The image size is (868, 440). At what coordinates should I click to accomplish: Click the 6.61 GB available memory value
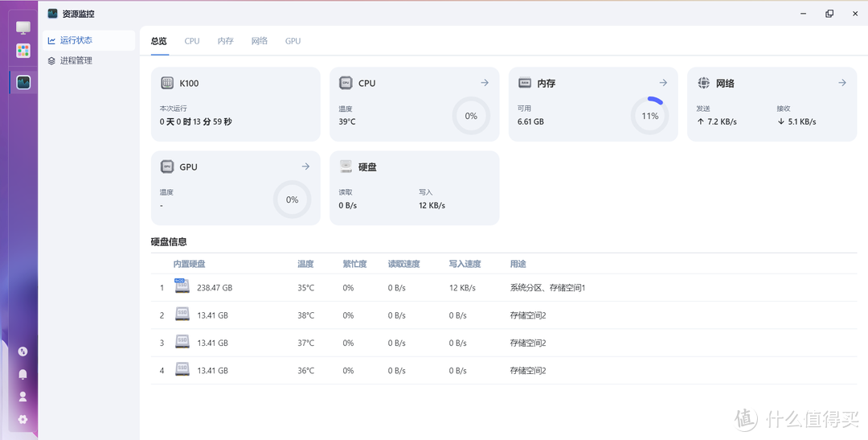click(x=531, y=121)
